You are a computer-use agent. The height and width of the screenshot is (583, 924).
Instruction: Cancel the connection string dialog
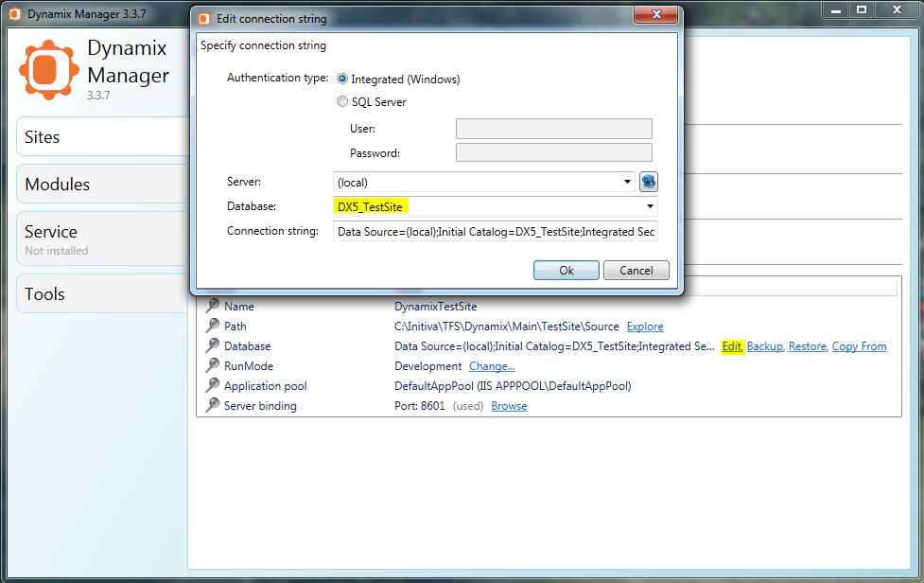pyautogui.click(x=636, y=271)
